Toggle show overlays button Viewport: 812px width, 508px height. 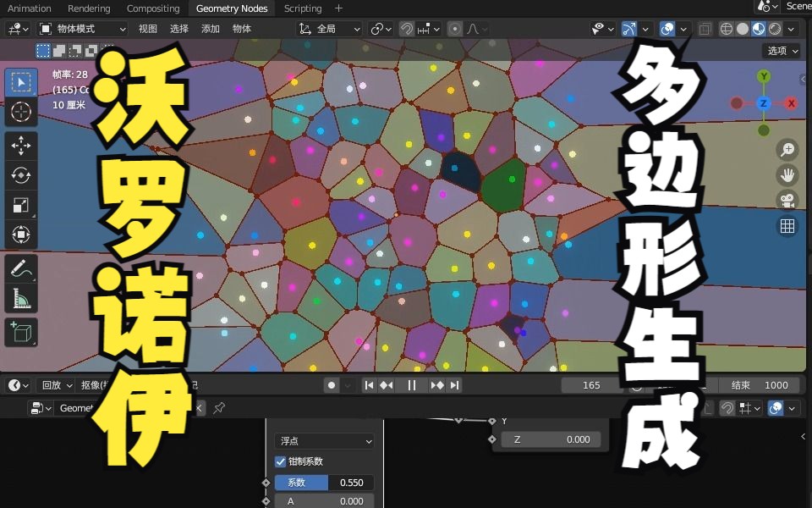tap(667, 29)
